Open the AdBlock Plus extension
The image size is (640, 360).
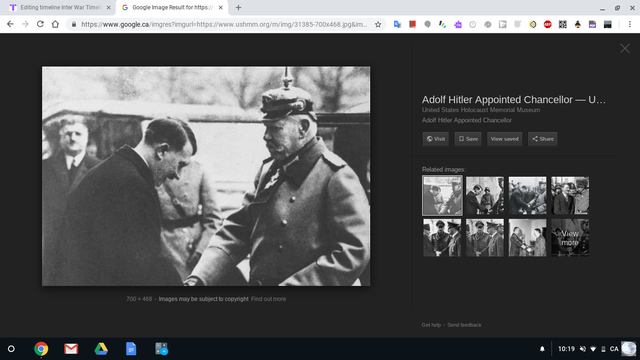click(547, 24)
